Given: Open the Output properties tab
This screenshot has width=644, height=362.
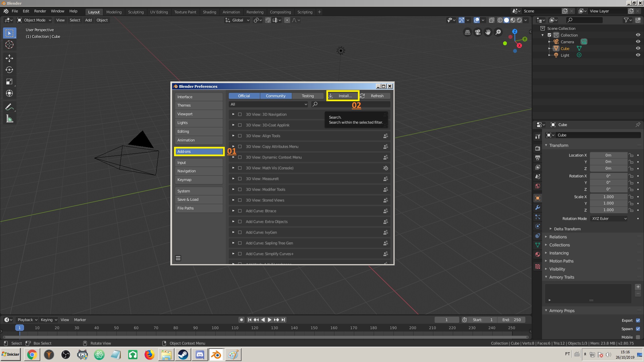Looking at the screenshot, I should point(538,158).
